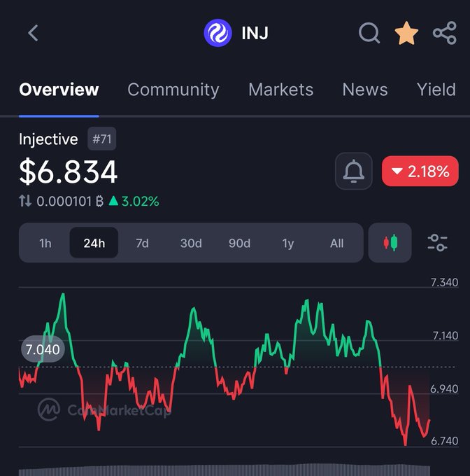Tap the 7.140 axis label

445,335
